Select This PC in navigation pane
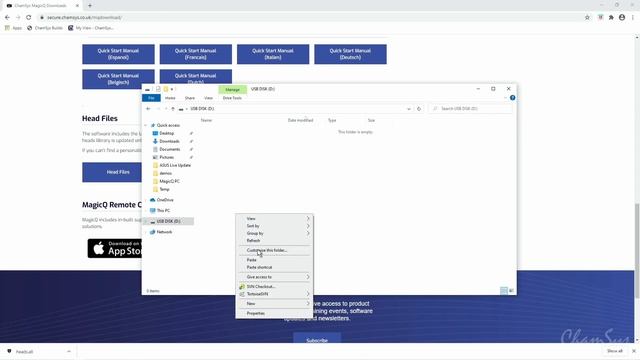 (163, 211)
